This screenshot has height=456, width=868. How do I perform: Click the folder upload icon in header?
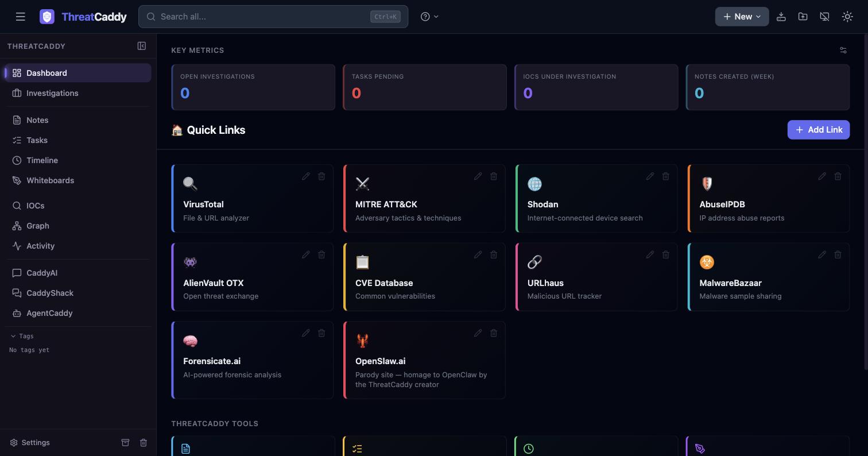pos(803,17)
